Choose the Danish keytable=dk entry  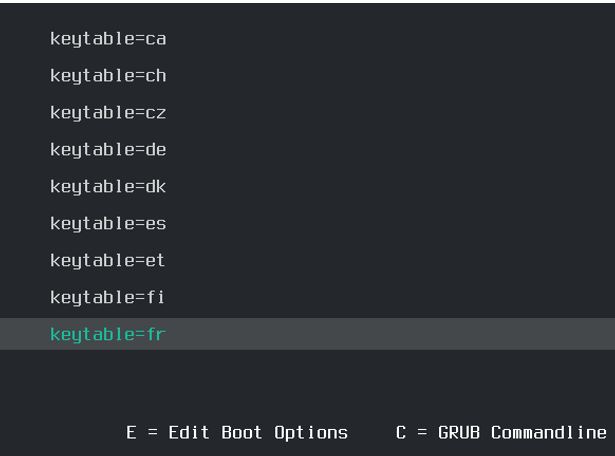pyautogui.click(x=108, y=187)
